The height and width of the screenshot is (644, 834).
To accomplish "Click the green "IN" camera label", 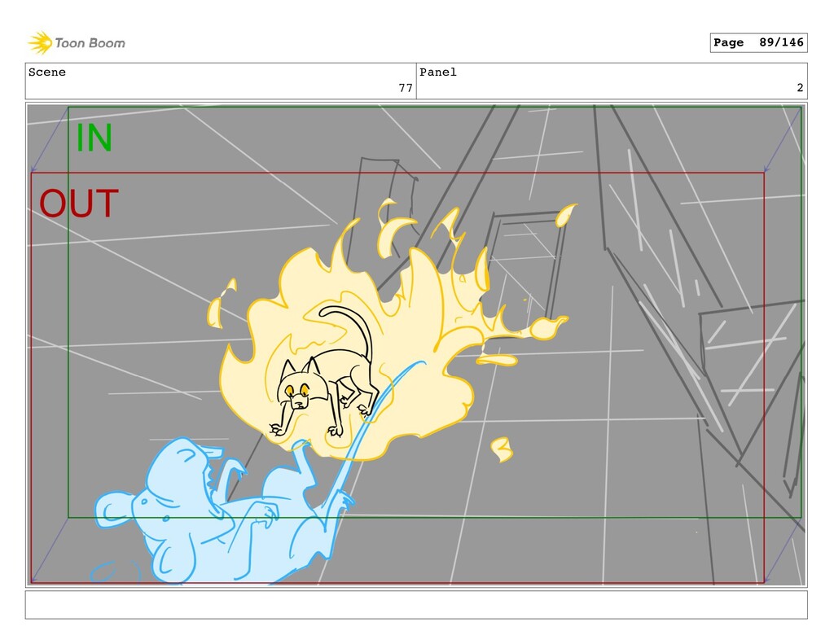I will (x=94, y=138).
